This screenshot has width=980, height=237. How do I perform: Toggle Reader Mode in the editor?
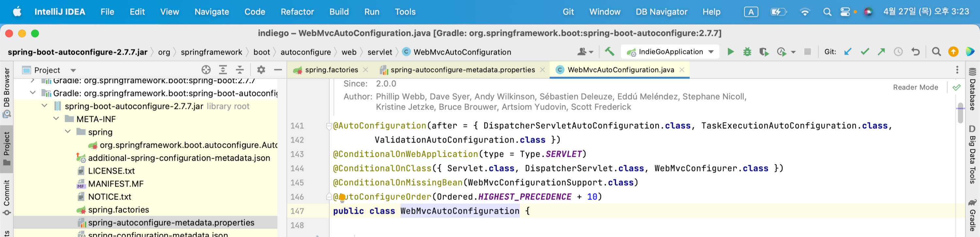coord(915,87)
